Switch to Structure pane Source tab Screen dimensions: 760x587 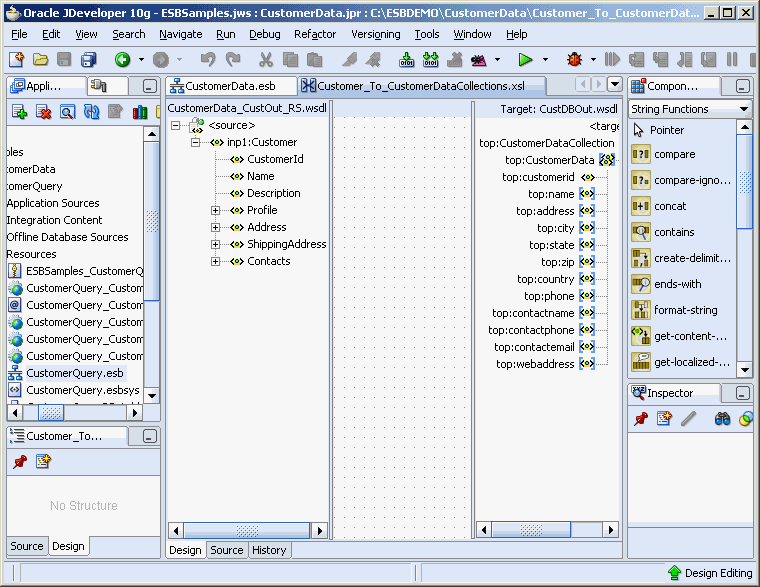pyautogui.click(x=27, y=546)
